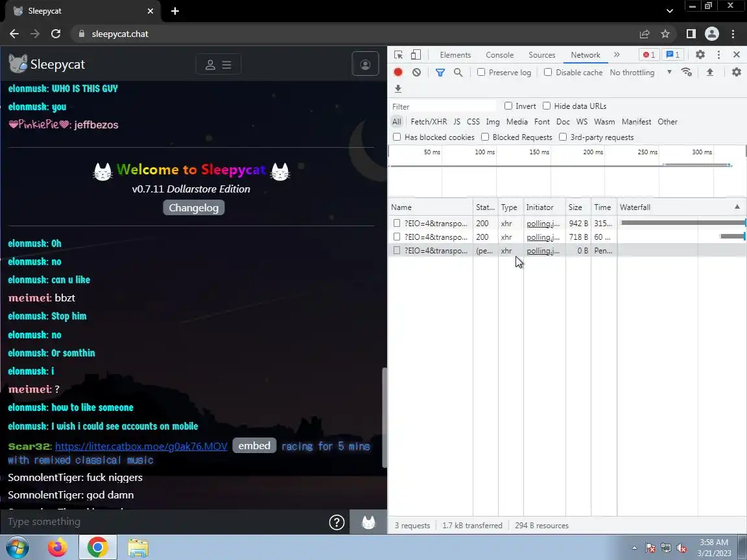This screenshot has width=747, height=560.
Task: Check Has blocked cookies
Action: (397, 137)
